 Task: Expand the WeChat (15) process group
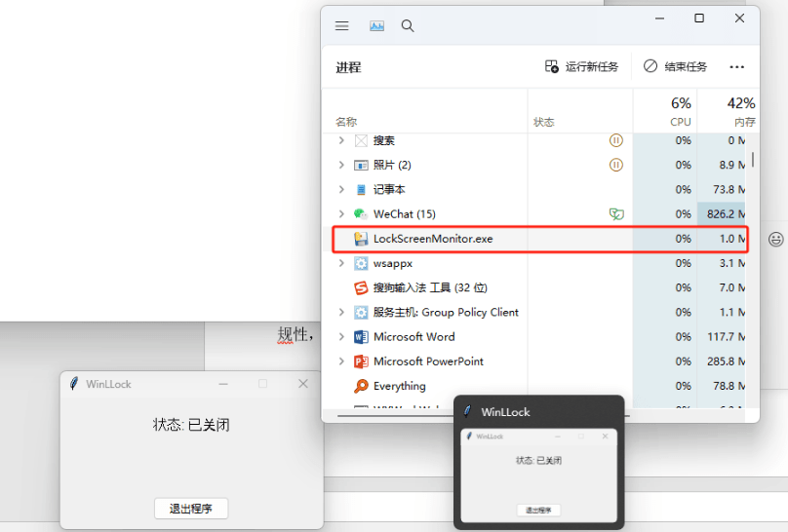[x=341, y=214]
